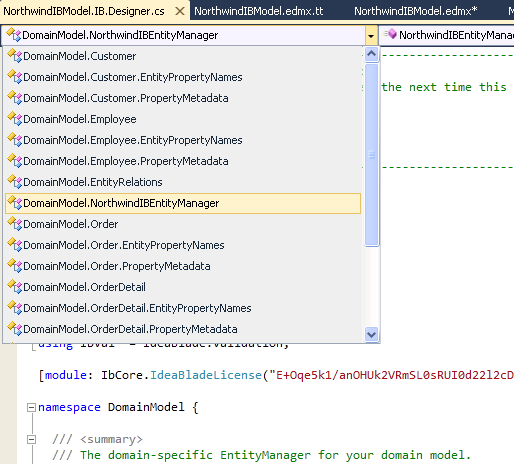Click icon next to DomainModel.Customer.PropertyMetadata

click(15, 97)
